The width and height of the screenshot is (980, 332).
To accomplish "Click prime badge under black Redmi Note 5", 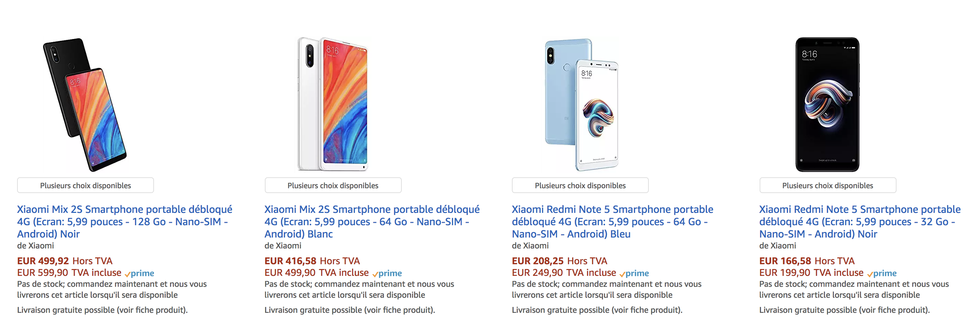I will point(882,273).
